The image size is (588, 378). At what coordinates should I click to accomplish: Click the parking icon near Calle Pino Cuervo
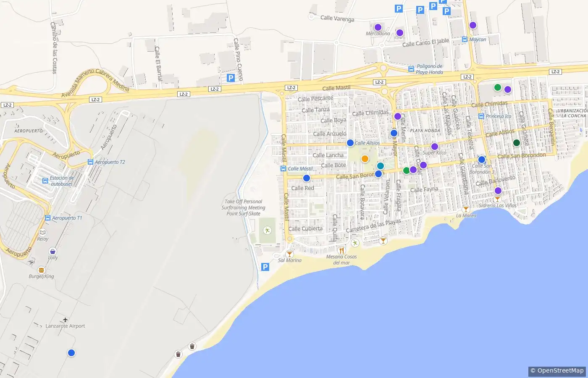231,78
